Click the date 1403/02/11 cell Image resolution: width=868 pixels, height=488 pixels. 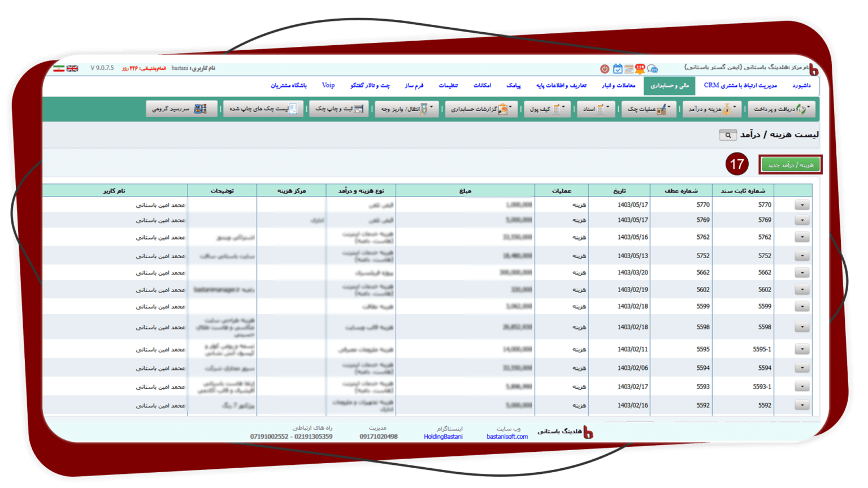pyautogui.click(x=632, y=350)
